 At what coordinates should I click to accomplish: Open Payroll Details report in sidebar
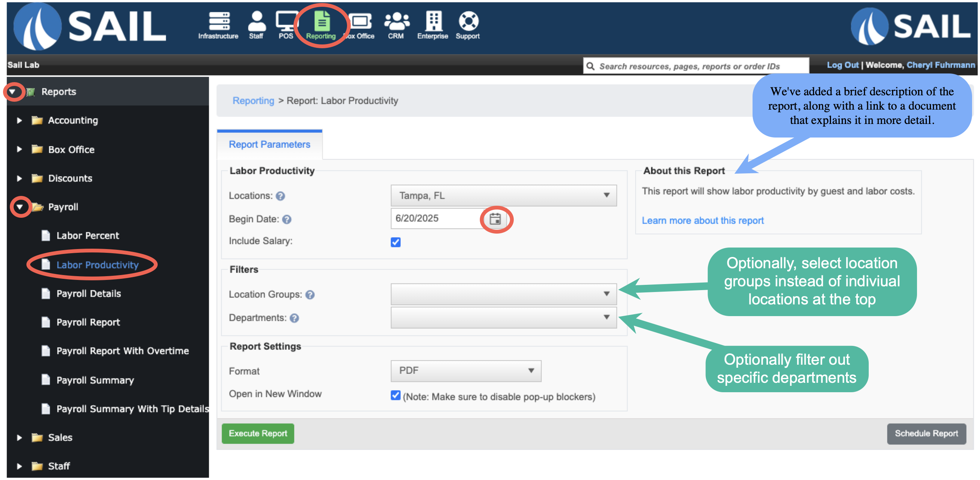(x=89, y=294)
